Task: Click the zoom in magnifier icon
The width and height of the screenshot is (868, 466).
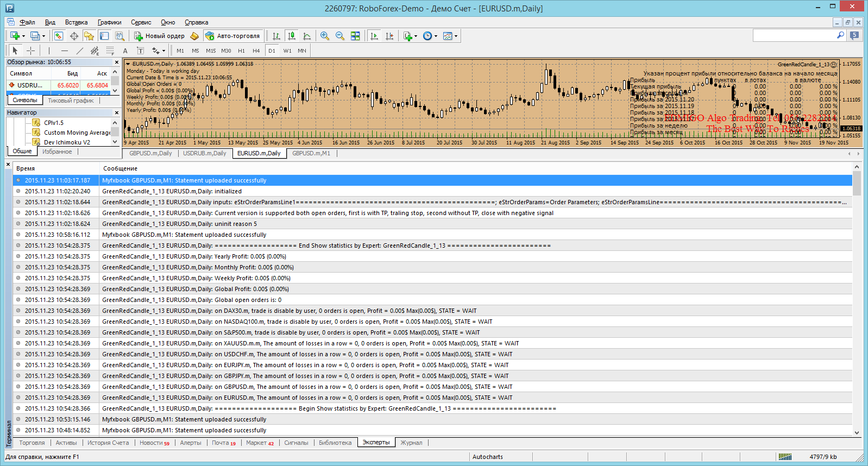Action: tap(325, 36)
